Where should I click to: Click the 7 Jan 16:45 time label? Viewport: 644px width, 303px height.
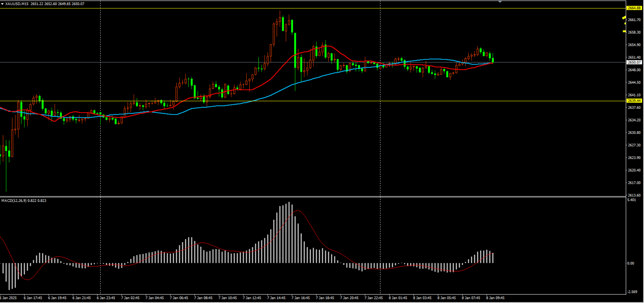click(301, 298)
